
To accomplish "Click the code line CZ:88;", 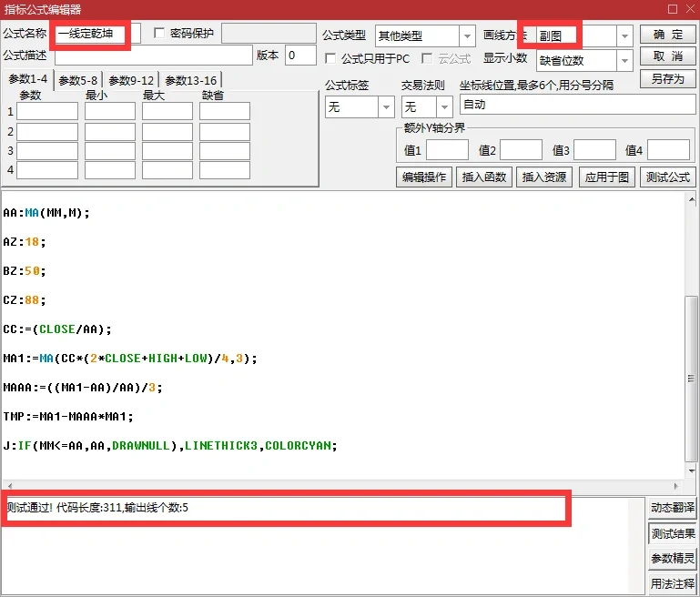I will coord(25,299).
